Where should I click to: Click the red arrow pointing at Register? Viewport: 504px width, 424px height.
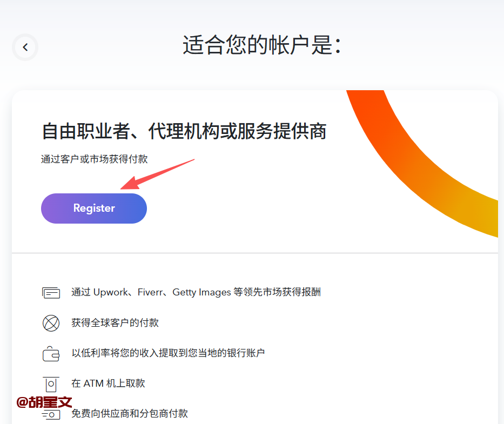coord(157,174)
